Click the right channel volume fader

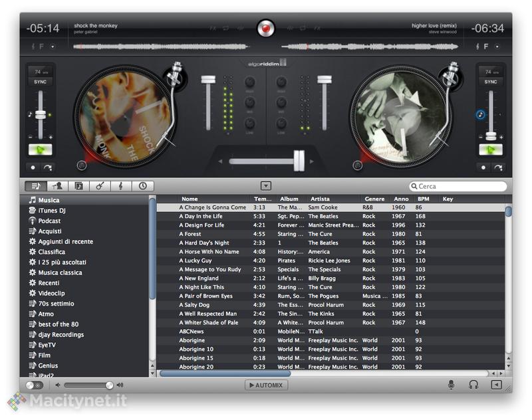pyautogui.click(x=325, y=80)
